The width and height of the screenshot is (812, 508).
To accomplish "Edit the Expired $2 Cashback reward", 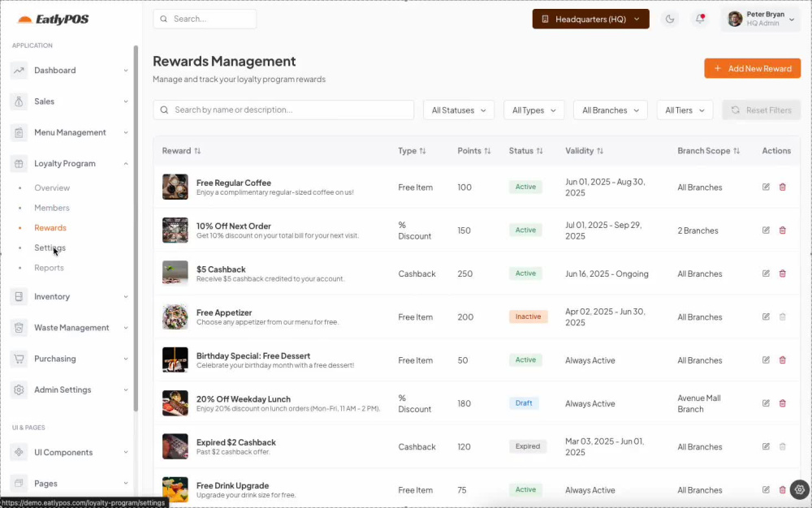I will (766, 446).
